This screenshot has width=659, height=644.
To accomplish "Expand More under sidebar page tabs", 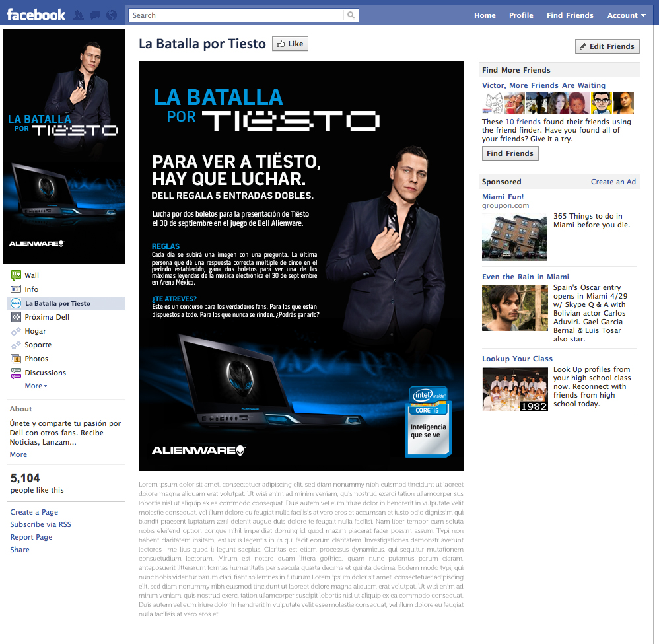I will [36, 386].
